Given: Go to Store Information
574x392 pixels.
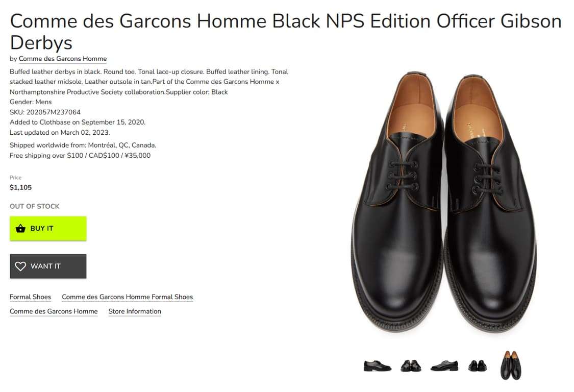Looking at the screenshot, I should point(135,311).
